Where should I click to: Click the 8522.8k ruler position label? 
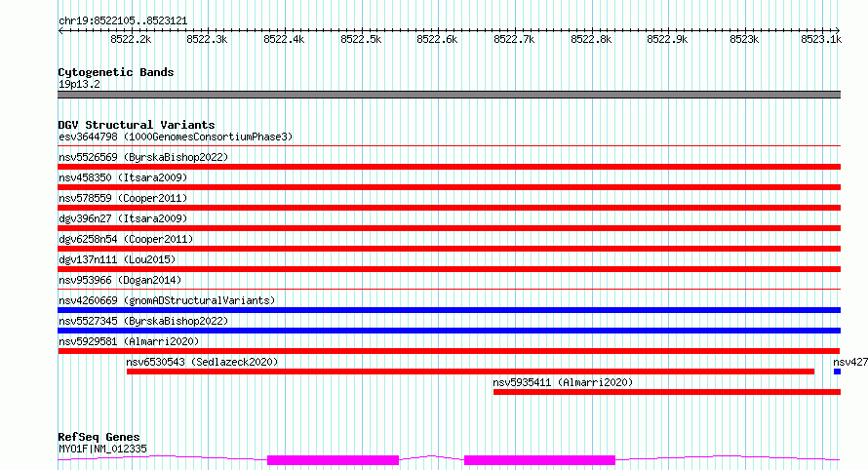click(x=591, y=39)
